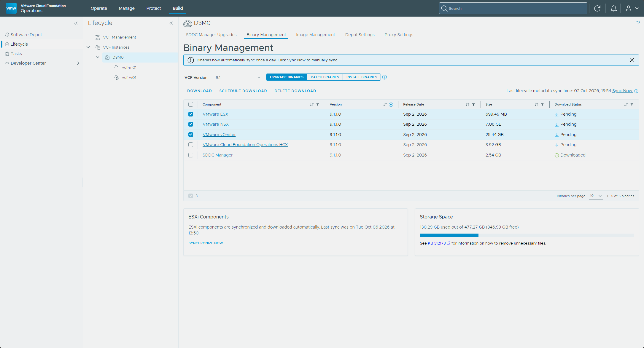This screenshot has width=644, height=348.
Task: Close the binaries sync info banner
Action: pyautogui.click(x=632, y=60)
